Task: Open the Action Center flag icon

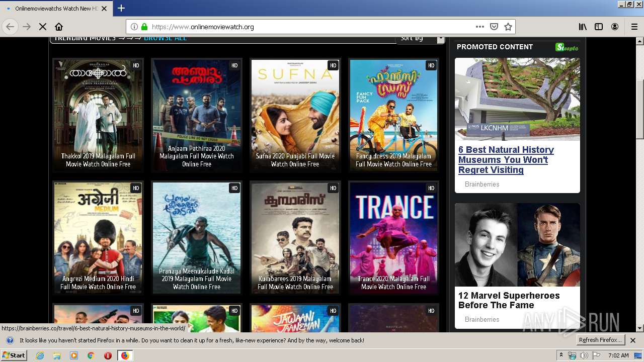Action: [596, 355]
